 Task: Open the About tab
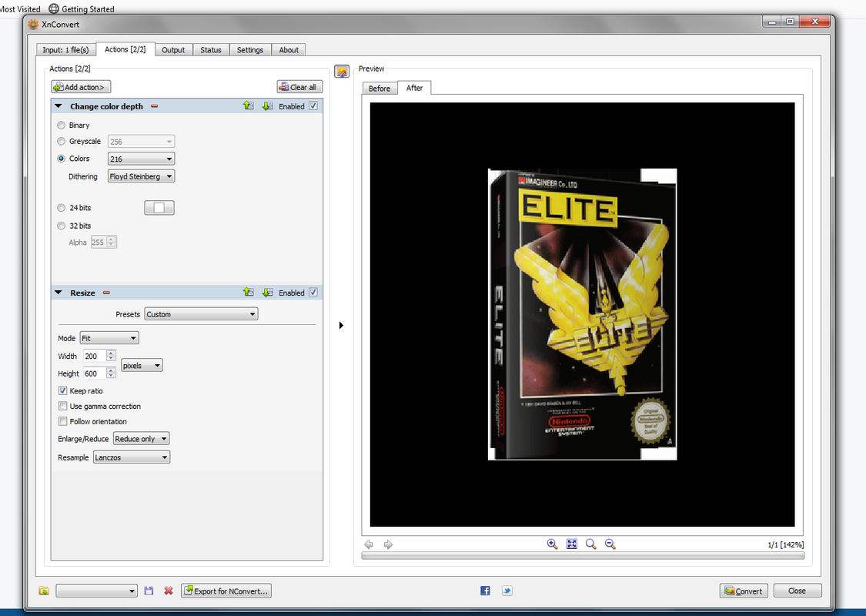point(289,50)
